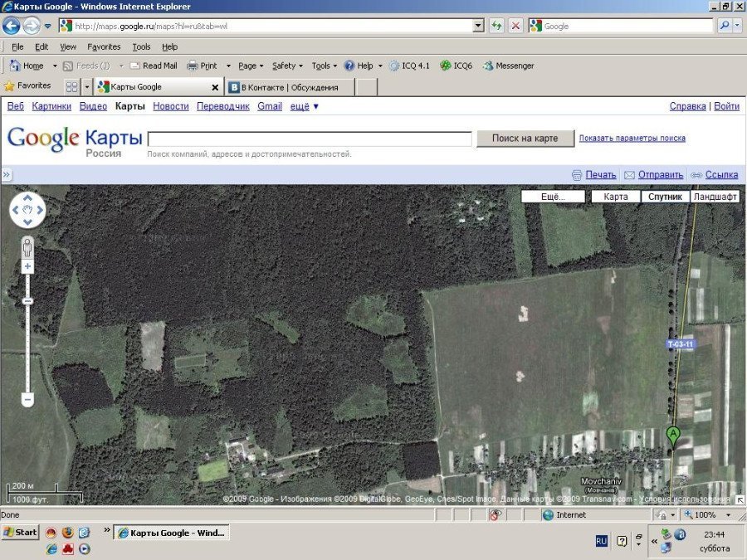This screenshot has height=560, width=747.
Task: Switch map to Карта view
Action: [615, 197]
